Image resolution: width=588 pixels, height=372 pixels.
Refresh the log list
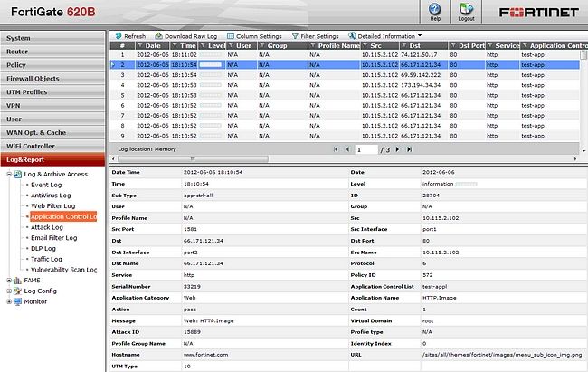(130, 36)
